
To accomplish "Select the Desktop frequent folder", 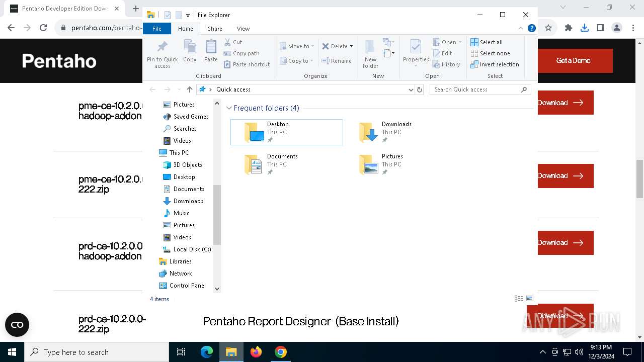I will coord(287,132).
